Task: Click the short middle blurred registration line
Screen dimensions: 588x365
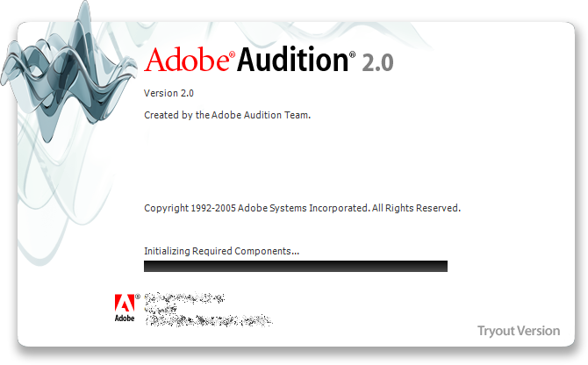Action: [161, 309]
